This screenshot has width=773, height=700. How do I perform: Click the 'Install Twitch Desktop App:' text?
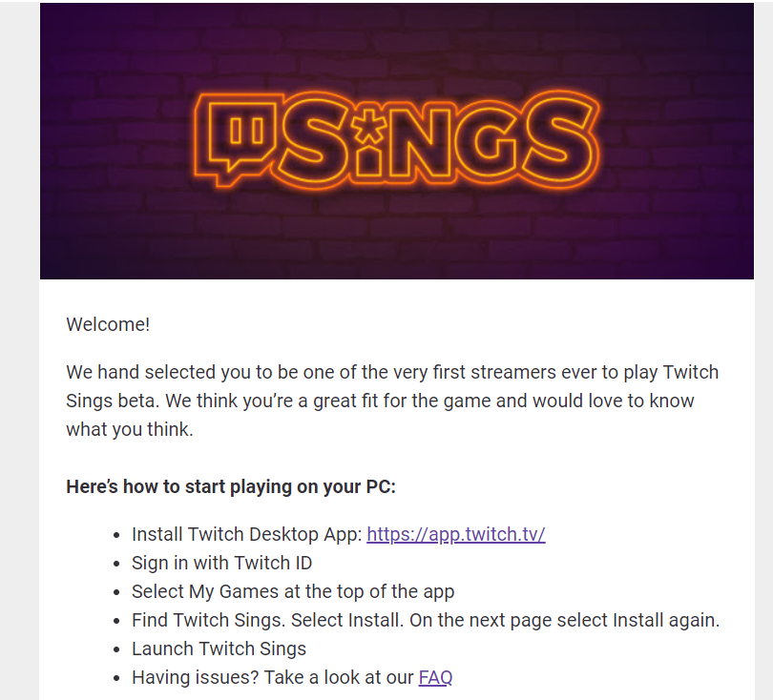point(246,534)
